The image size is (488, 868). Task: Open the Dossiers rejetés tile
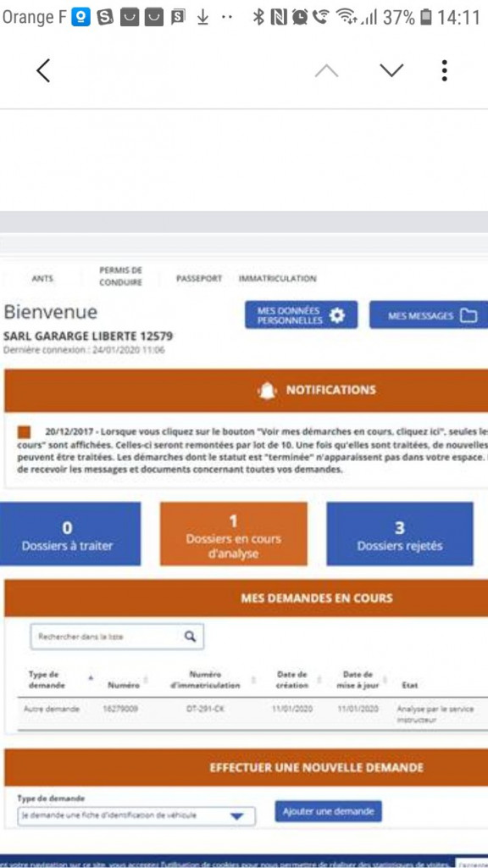[x=400, y=534]
